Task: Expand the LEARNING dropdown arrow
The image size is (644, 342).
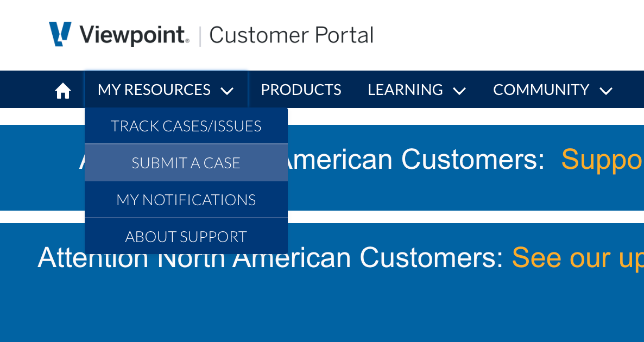Action: [x=459, y=91]
